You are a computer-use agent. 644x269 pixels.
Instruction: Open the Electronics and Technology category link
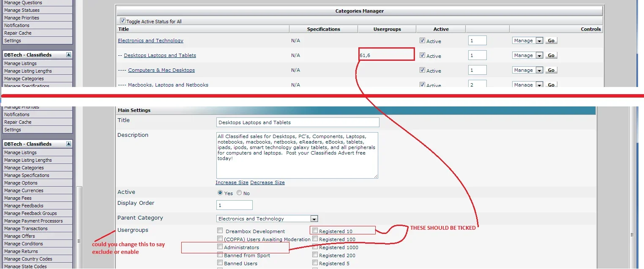[150, 41]
